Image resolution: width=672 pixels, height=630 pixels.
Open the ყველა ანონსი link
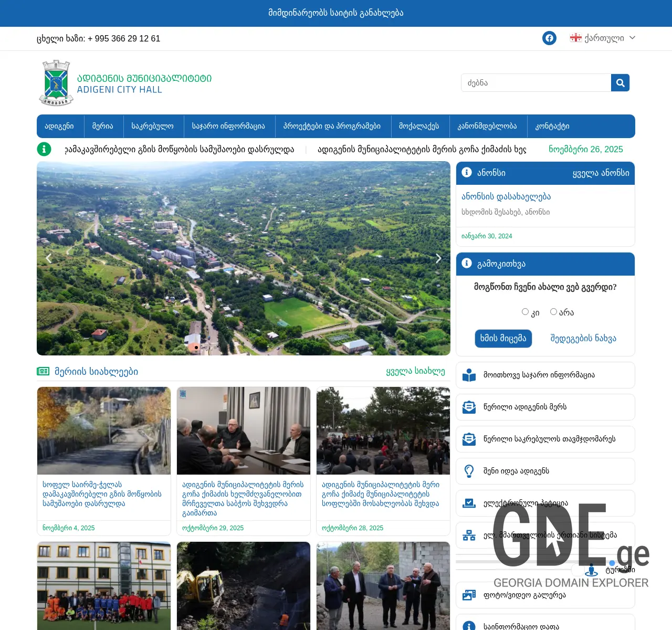pyautogui.click(x=600, y=173)
